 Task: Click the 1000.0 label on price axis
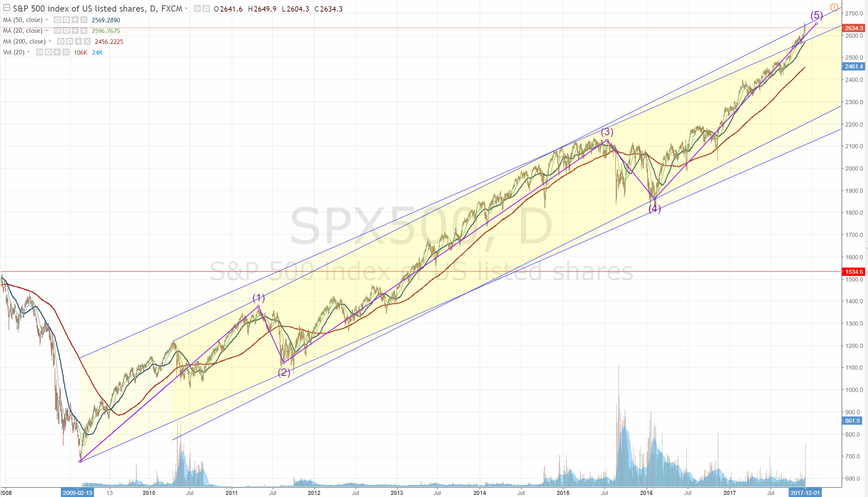tap(854, 390)
